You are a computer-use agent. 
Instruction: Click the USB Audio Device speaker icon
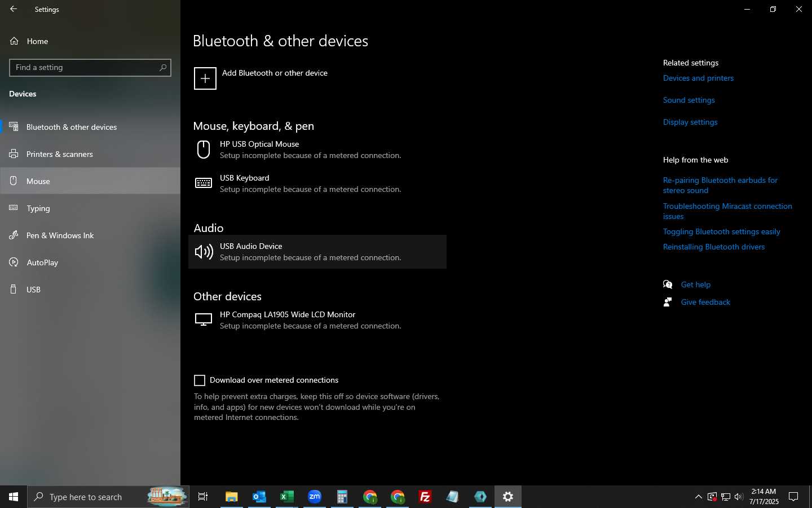point(204,252)
